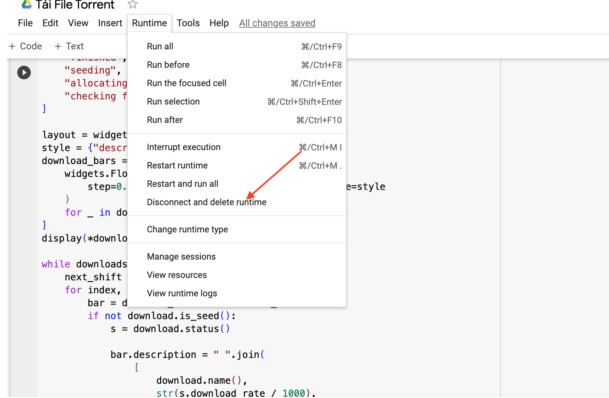
Task: Click the while downloads code line
Action: pos(84,264)
